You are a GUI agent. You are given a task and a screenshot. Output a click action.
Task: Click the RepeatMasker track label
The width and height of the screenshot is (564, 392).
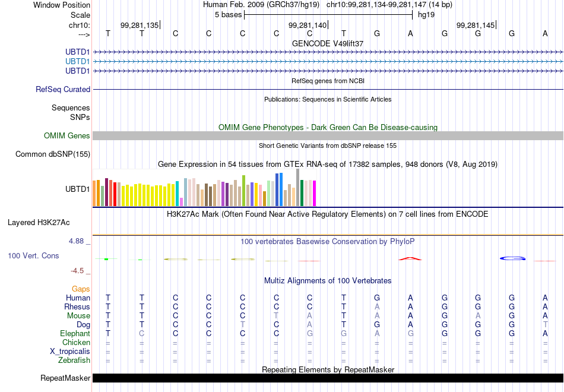(65, 378)
